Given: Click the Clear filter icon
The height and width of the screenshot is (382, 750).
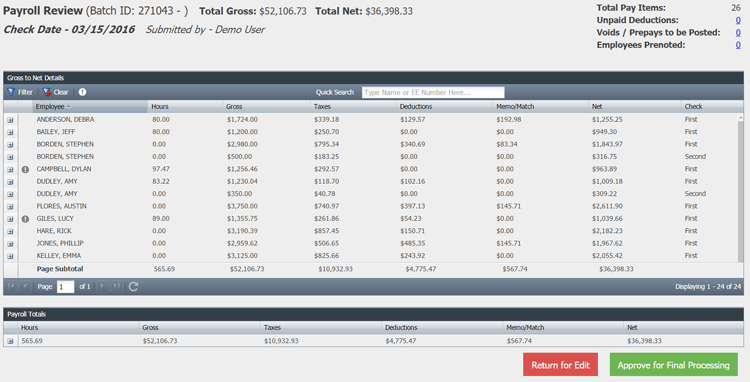Looking at the screenshot, I should tap(47, 92).
